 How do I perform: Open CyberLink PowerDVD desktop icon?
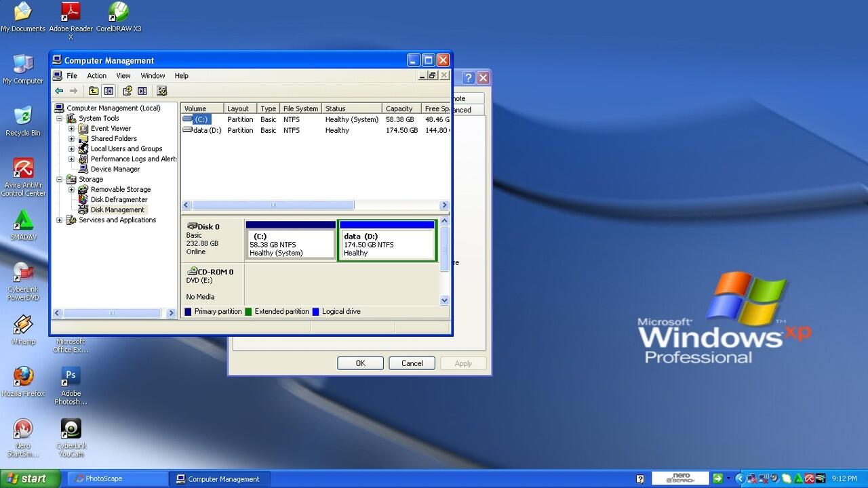[23, 282]
